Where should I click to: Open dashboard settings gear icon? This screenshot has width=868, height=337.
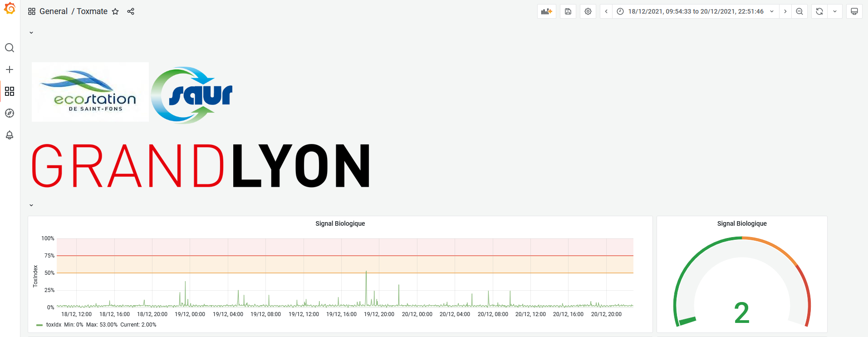click(x=588, y=11)
